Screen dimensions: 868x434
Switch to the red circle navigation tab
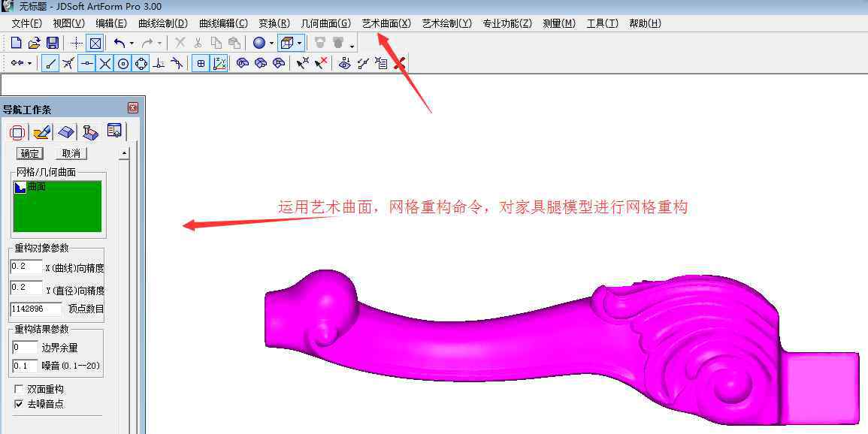[x=17, y=133]
